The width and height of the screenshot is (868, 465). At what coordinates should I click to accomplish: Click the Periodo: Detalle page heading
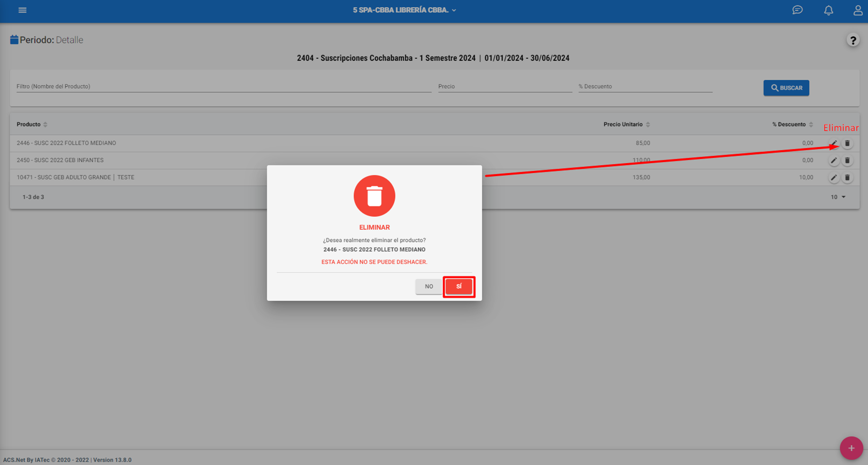[51, 40]
